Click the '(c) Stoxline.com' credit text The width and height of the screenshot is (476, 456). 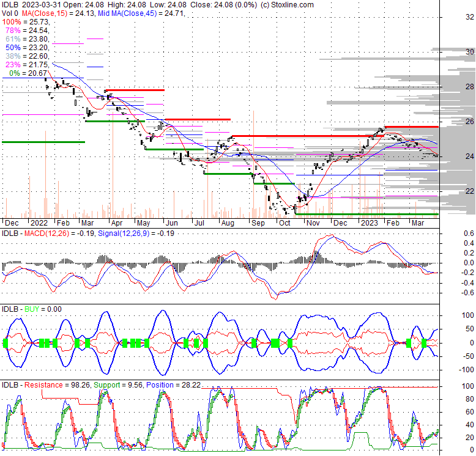coord(287,5)
